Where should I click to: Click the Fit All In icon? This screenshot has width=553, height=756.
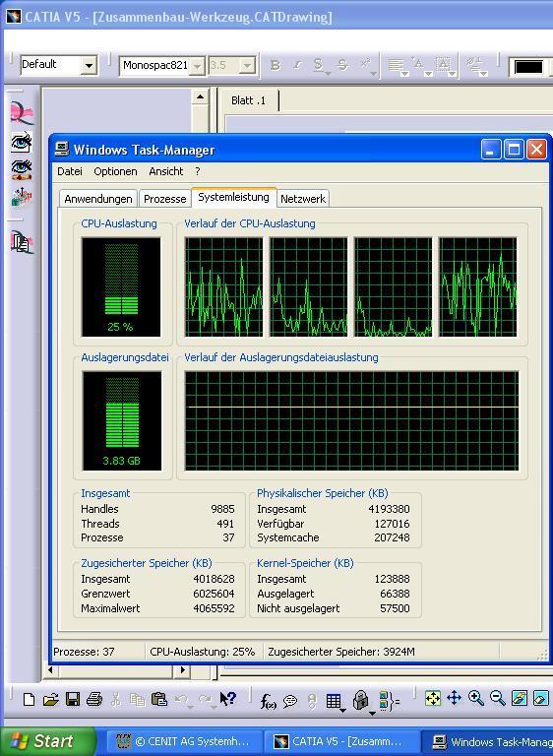pyautogui.click(x=433, y=698)
